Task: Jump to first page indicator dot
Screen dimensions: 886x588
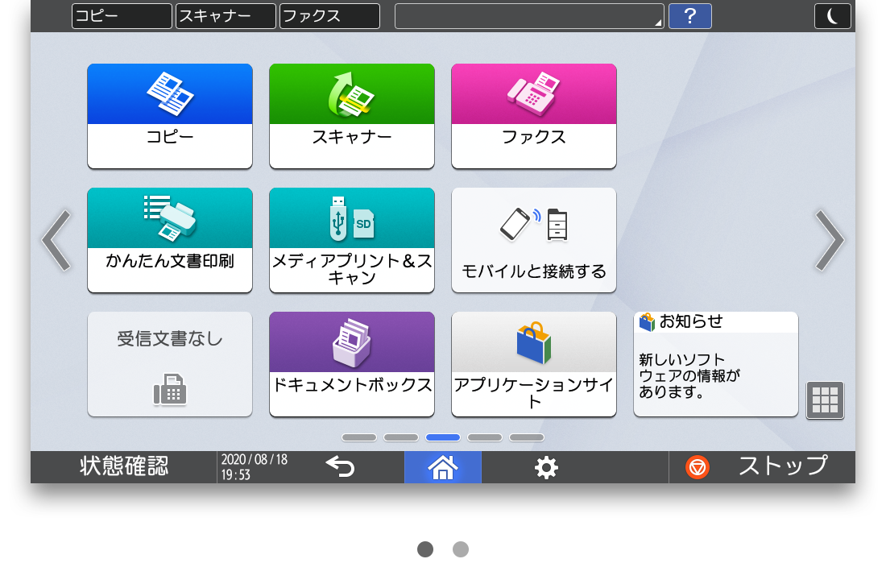Action: click(359, 437)
